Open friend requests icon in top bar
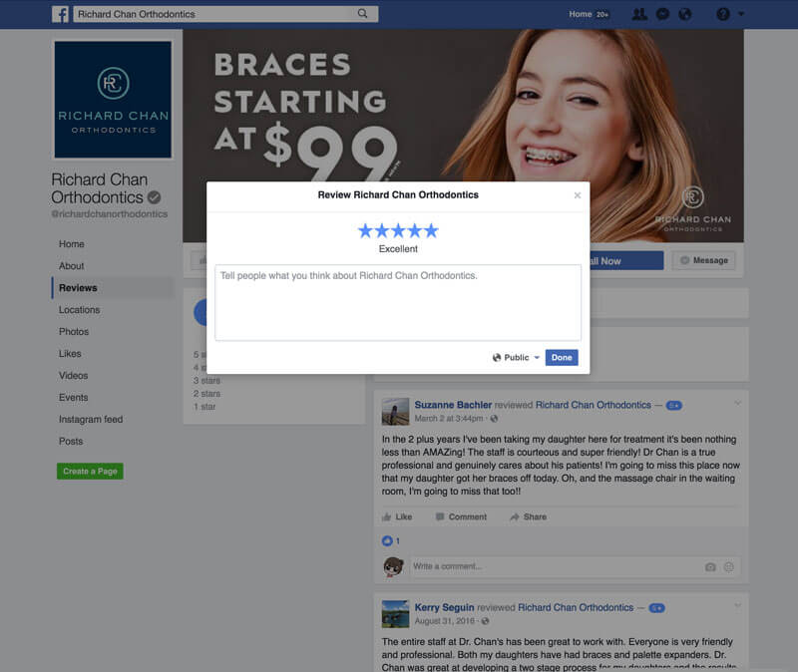 coord(639,14)
